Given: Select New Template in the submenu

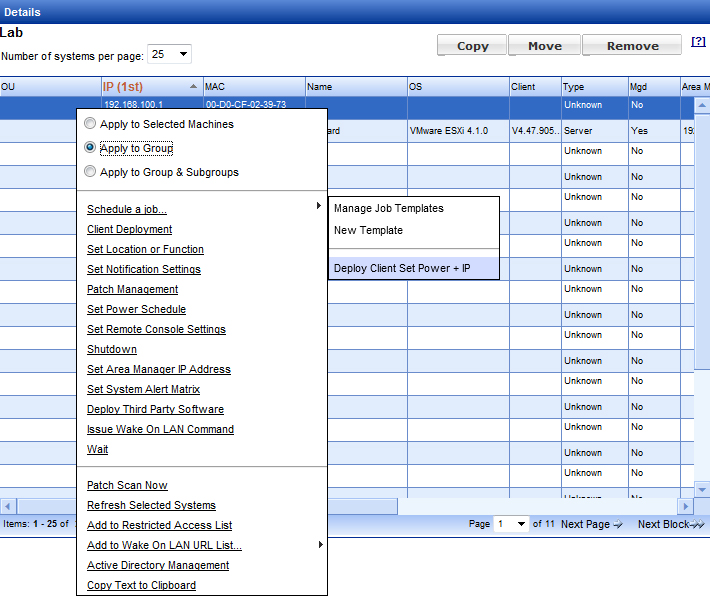Looking at the screenshot, I should pos(368,230).
